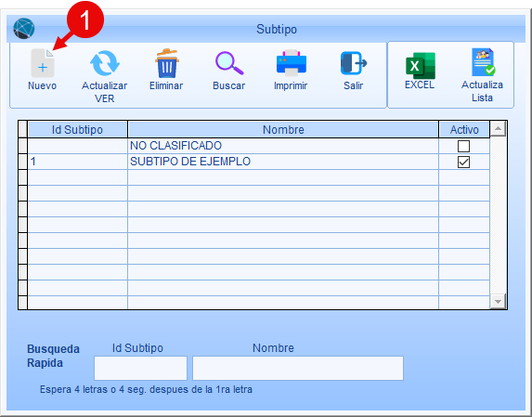Toggle Activo checkbox for NO CLASIFICADO
The image size is (532, 417).
point(463,146)
